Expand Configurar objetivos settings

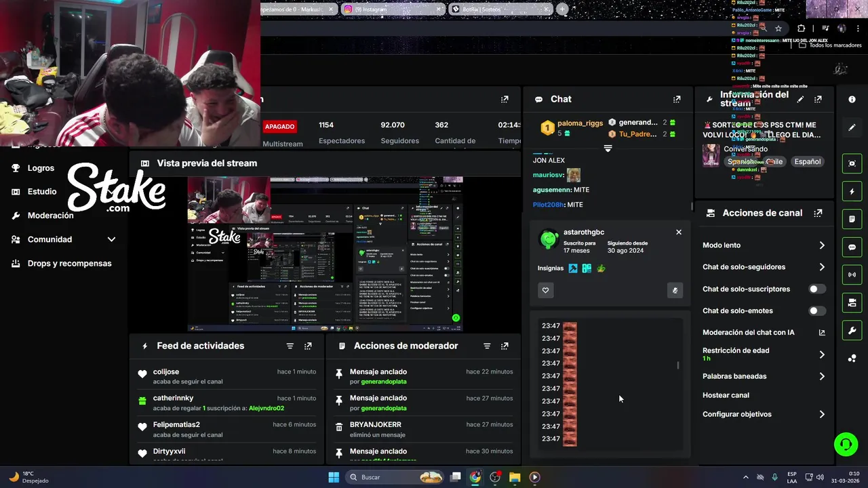click(x=822, y=414)
